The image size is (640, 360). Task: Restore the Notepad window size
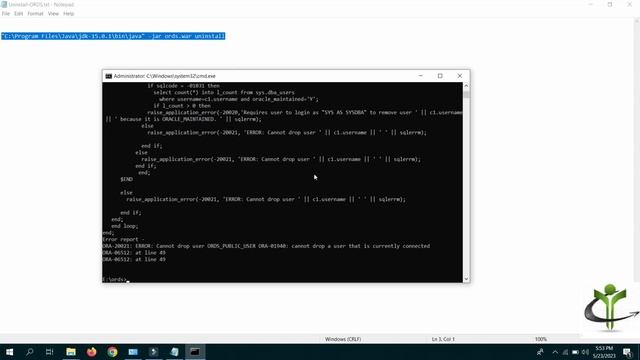pyautogui.click(x=610, y=4)
